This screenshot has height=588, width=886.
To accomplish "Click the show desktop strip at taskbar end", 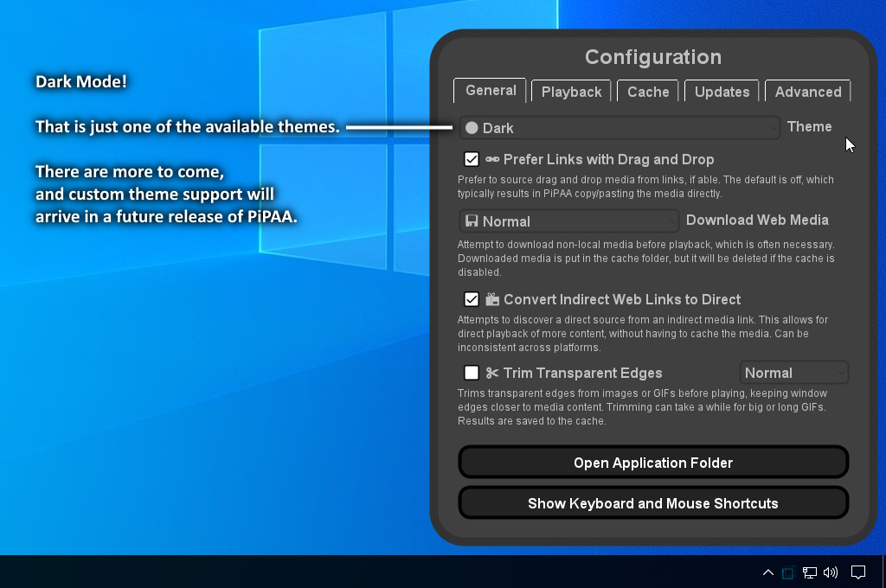I will (883, 572).
